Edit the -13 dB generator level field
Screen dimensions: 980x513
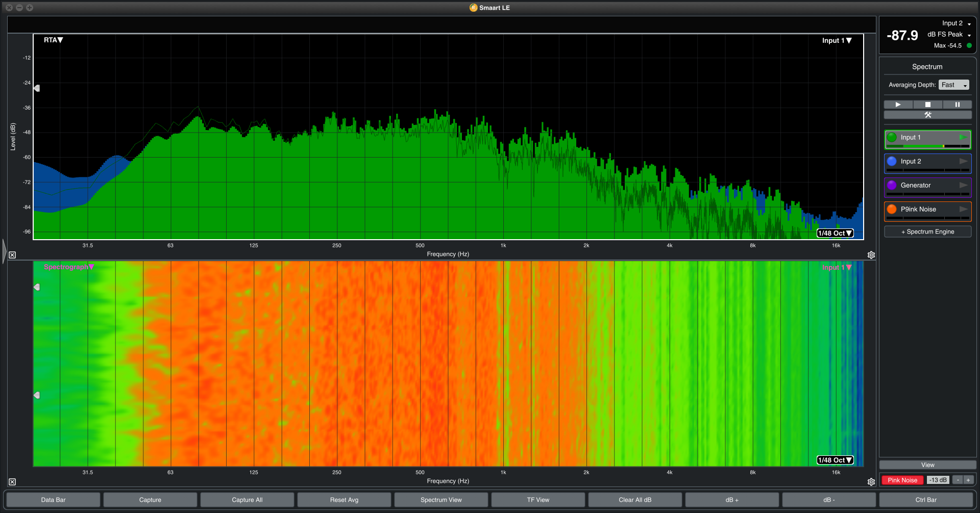[938, 480]
